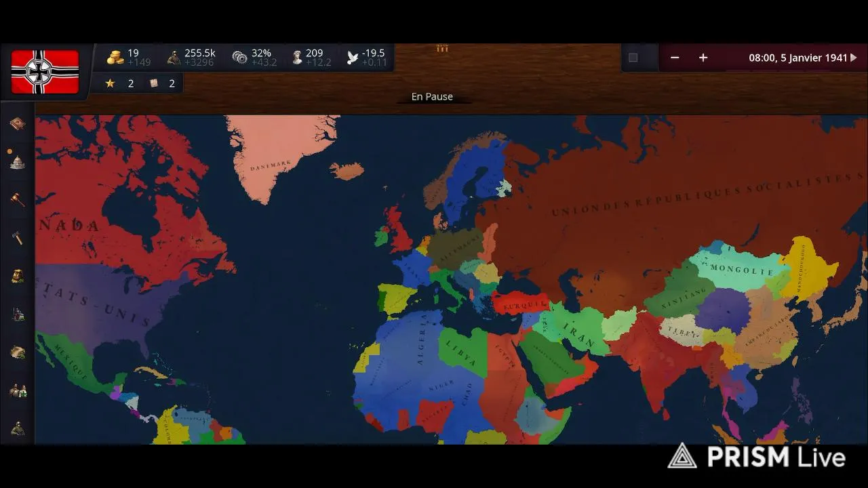Click the dove diplomacy points icon
Screen dimensions: 868x488
[353, 58]
